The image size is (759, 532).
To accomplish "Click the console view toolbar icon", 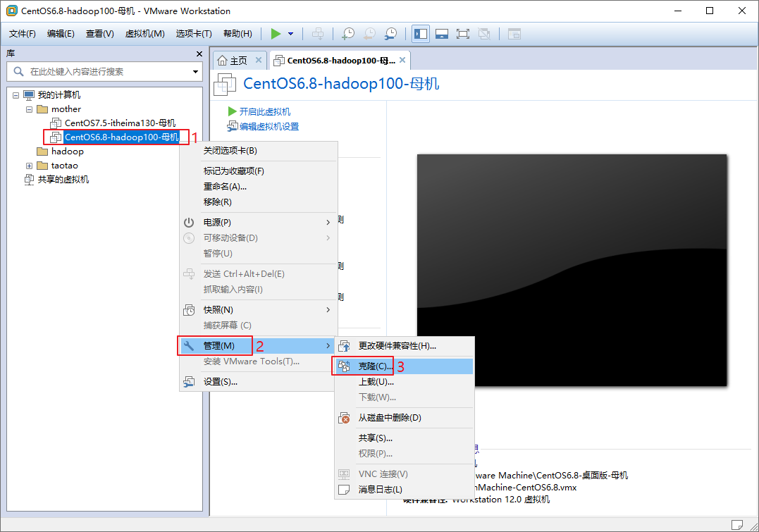I will (x=514, y=33).
